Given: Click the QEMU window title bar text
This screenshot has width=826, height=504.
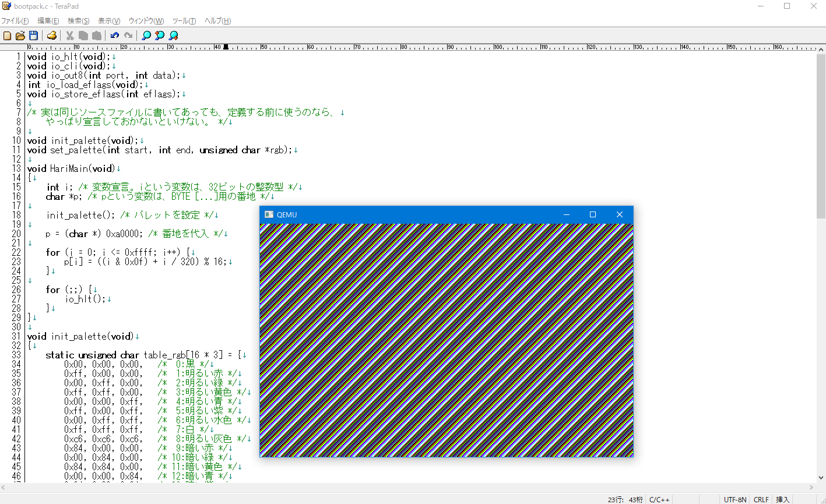Looking at the screenshot, I should pyautogui.click(x=287, y=214).
